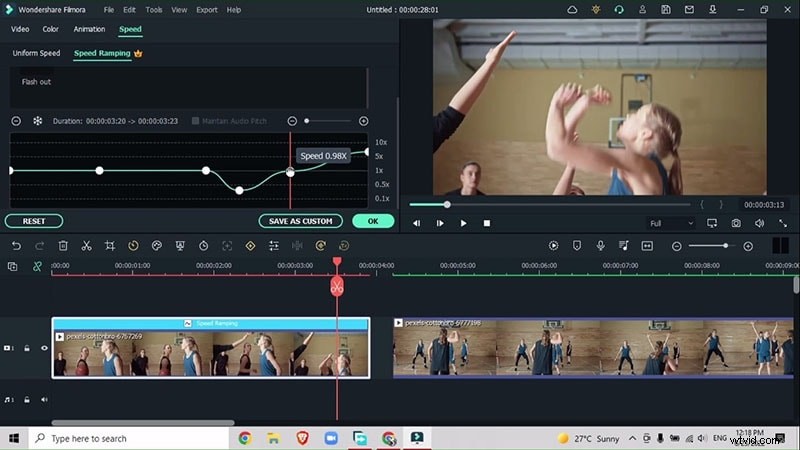Click the add track manager icon
This screenshot has height=450, width=800.
coord(13,266)
